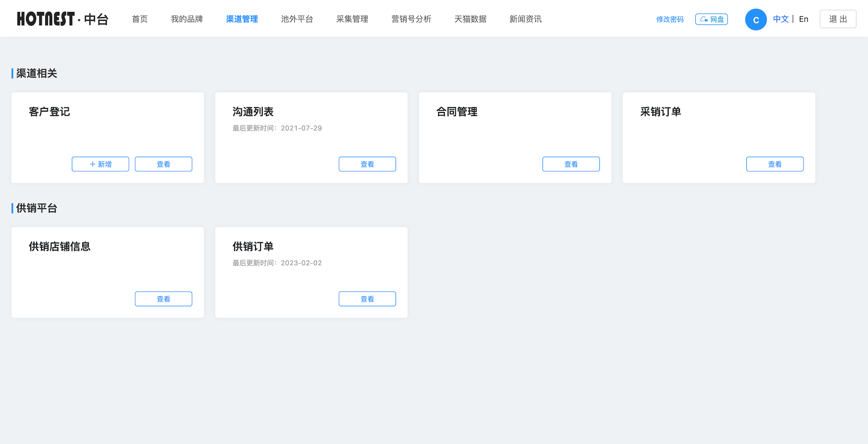
Task: Select the 渠道管理 navigation tab
Action: 242,19
